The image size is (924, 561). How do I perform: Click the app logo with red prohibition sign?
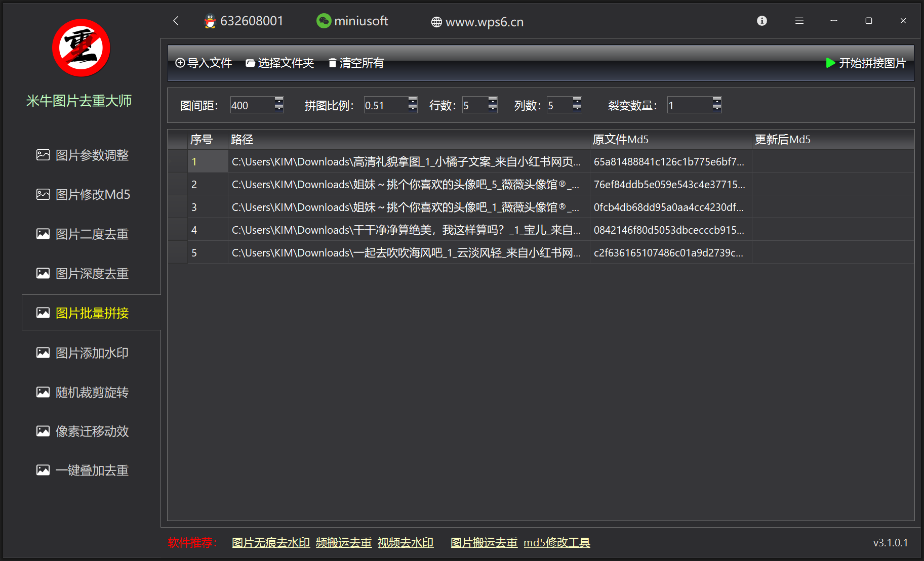pyautogui.click(x=81, y=48)
